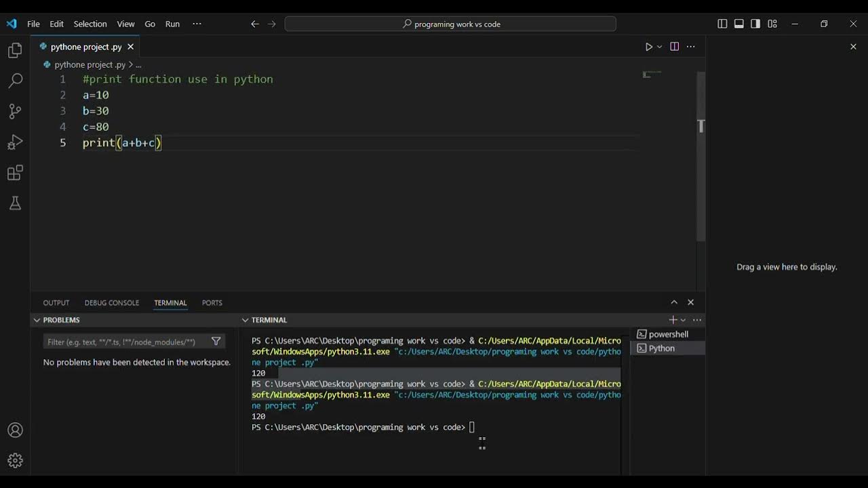Viewport: 868px width, 488px height.
Task: Open the Search view in activity bar
Action: (15, 81)
